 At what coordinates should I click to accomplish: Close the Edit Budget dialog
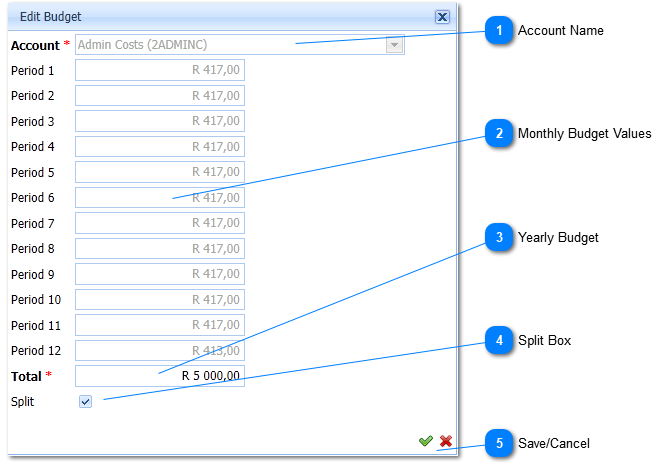click(442, 17)
